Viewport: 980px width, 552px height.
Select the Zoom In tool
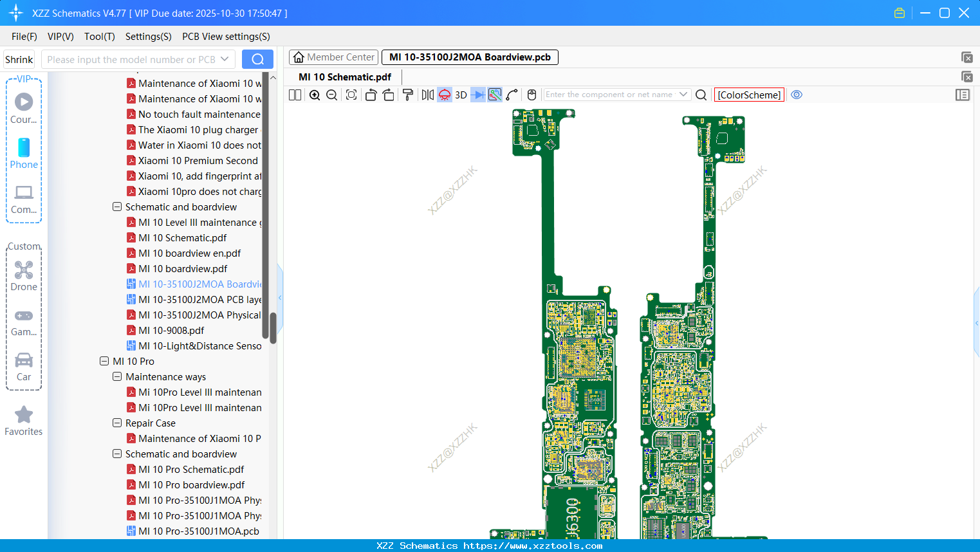point(315,95)
